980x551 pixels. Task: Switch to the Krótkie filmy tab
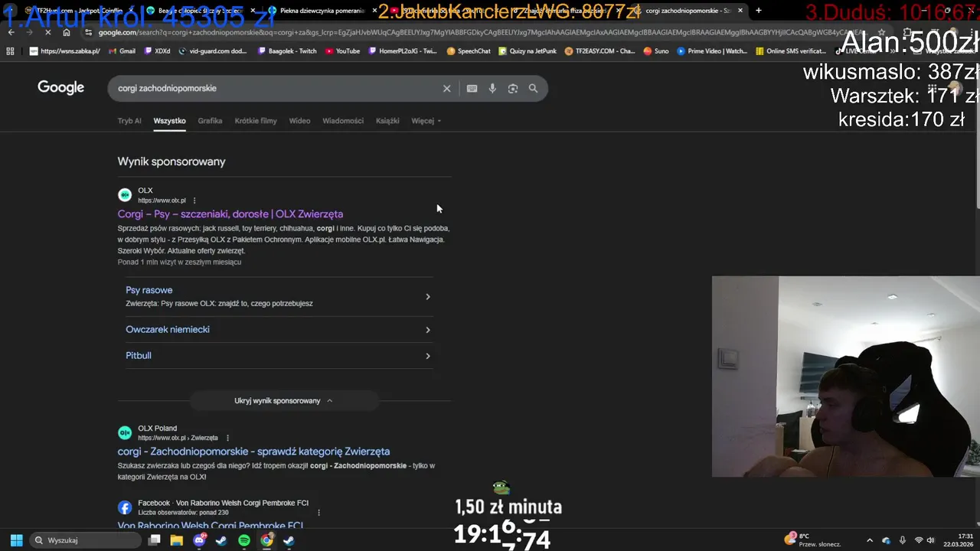pyautogui.click(x=256, y=121)
